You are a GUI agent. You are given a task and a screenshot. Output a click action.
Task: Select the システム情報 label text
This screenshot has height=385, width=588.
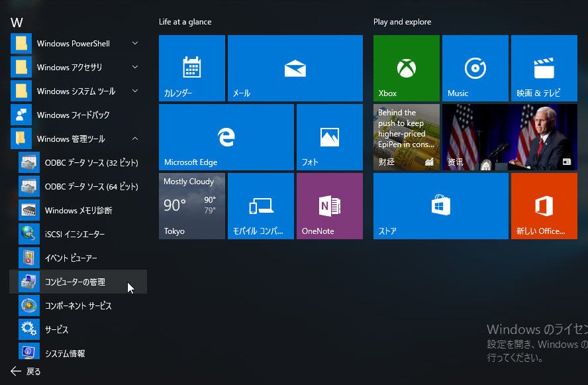click(x=65, y=353)
